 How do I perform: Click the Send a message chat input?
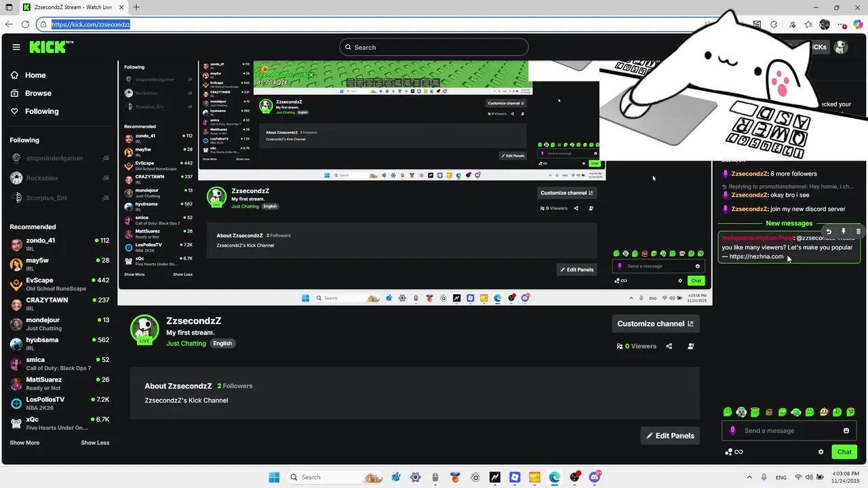point(789,430)
